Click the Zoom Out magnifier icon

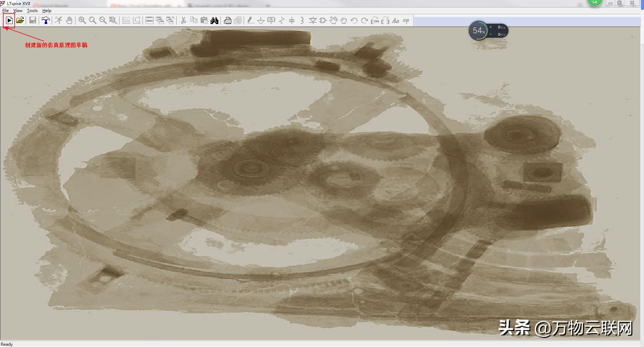click(x=103, y=21)
